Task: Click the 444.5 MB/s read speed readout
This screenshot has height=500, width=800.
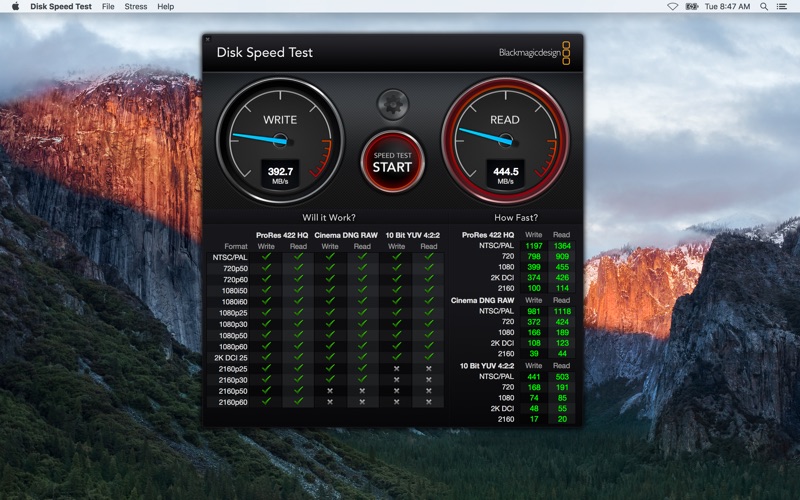Action: [x=505, y=174]
